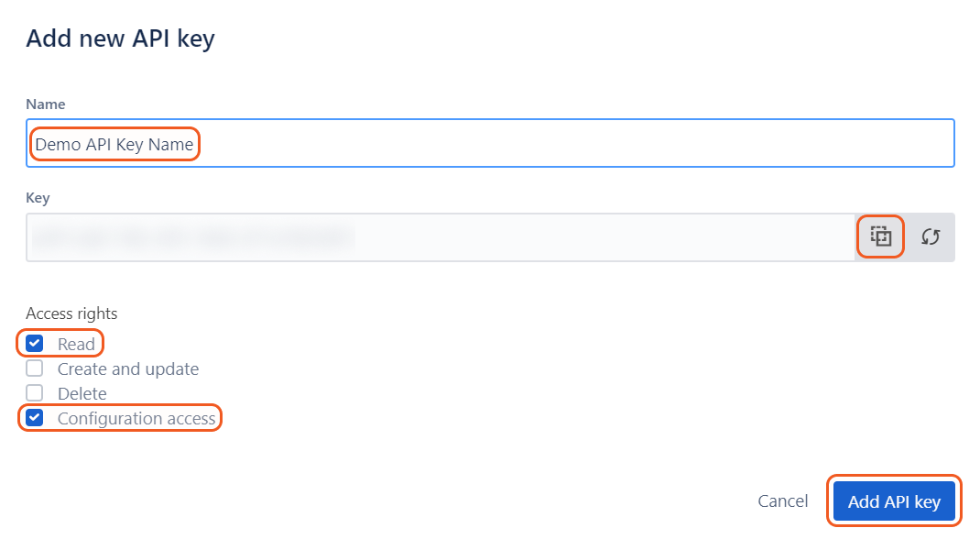Viewport: 980px width, 539px height.
Task: Click the "Name" field label
Action: 46,104
